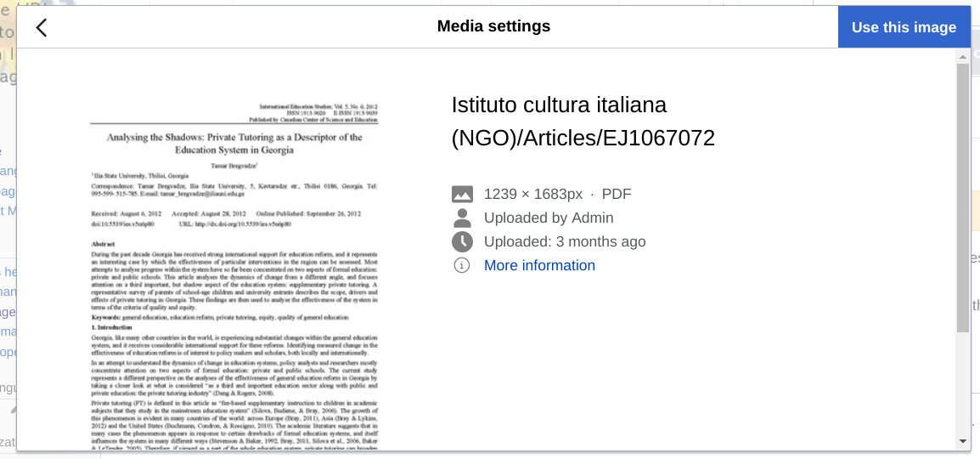Click the scrollbar up arrow
Image resolution: width=980 pixels, height=459 pixels.
point(963,56)
